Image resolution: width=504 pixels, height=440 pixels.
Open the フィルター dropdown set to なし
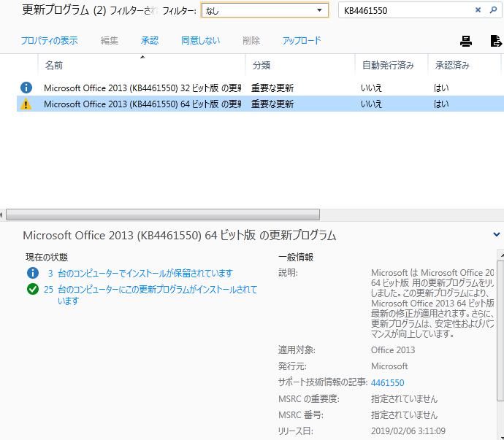[x=264, y=10]
